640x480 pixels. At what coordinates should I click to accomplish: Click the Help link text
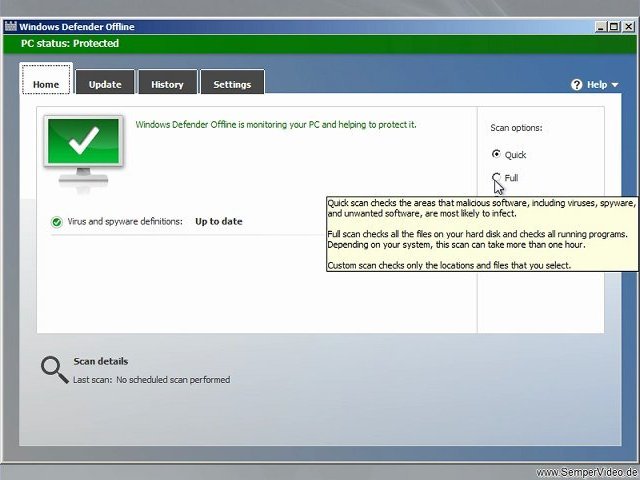597,85
